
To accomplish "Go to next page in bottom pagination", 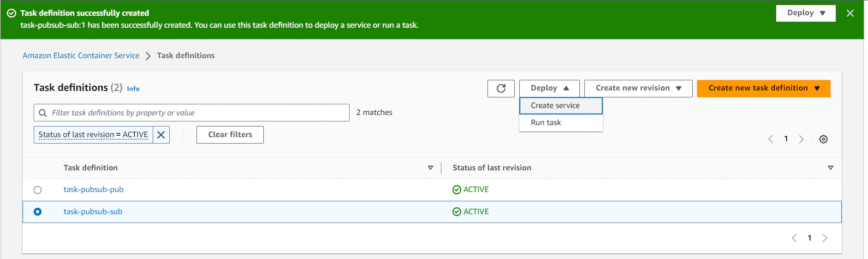I will pyautogui.click(x=825, y=238).
